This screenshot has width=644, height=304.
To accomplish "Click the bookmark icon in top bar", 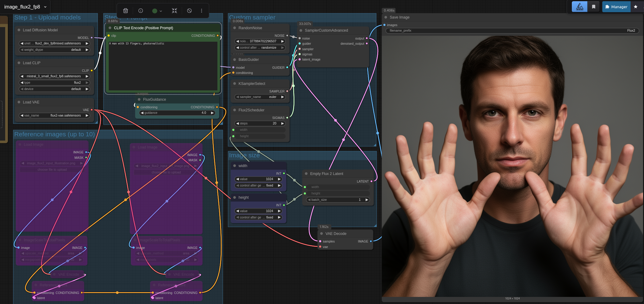I will point(593,7).
